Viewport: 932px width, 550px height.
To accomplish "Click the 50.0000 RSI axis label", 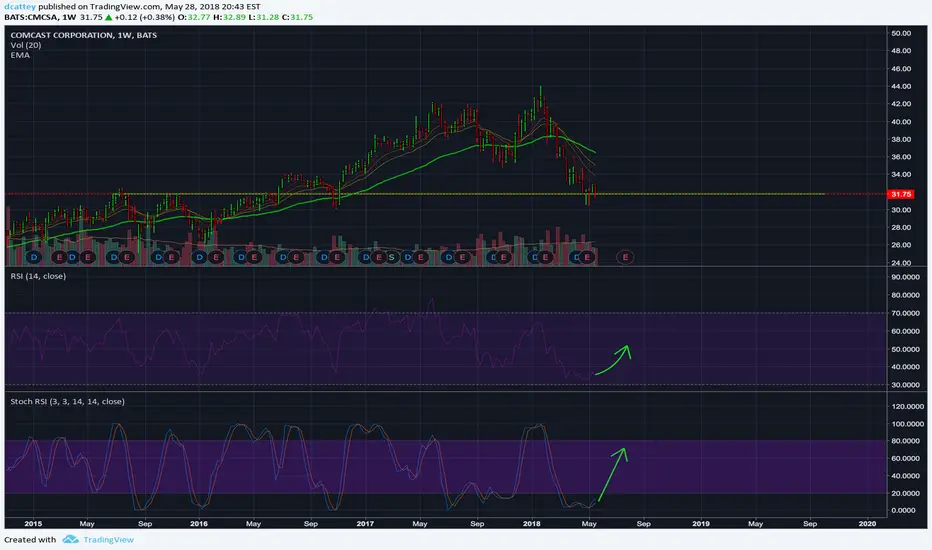I will (x=906, y=349).
